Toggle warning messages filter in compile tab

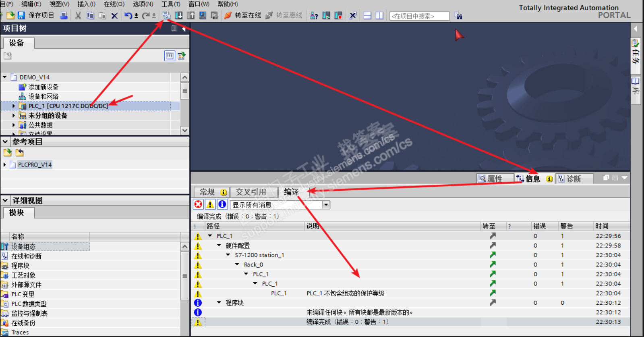click(x=210, y=204)
